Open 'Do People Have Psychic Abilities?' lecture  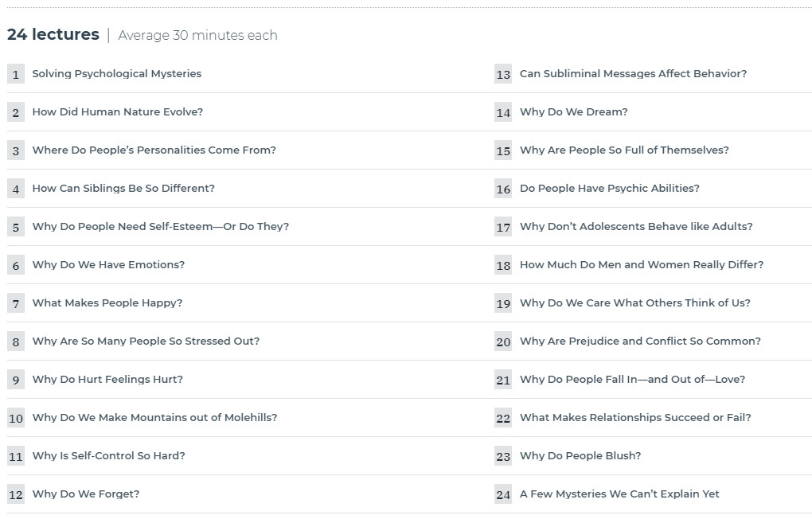point(609,189)
